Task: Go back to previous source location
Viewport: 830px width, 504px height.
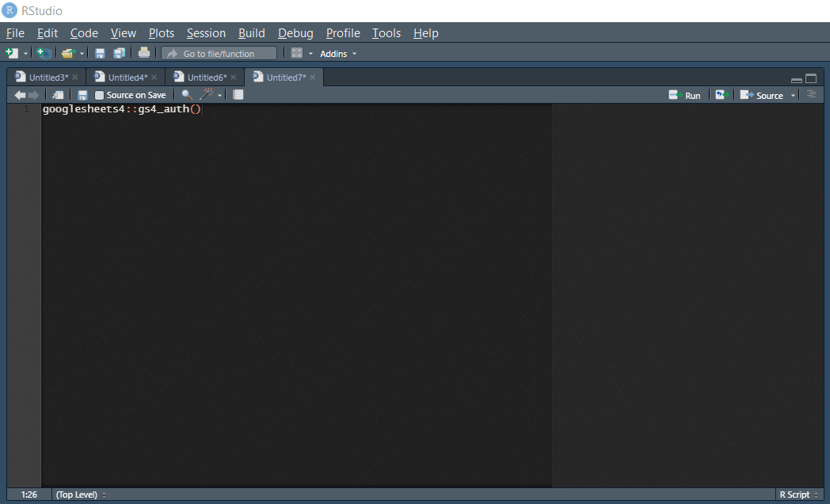Action: click(20, 95)
